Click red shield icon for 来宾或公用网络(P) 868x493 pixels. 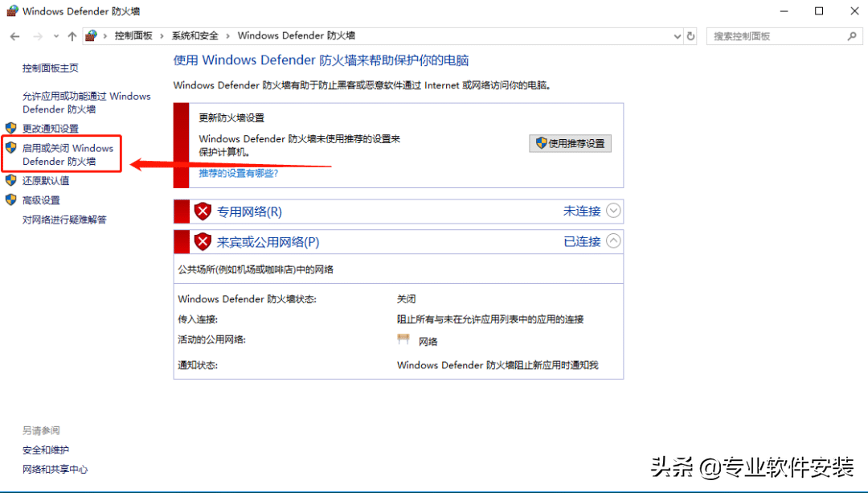coord(203,241)
